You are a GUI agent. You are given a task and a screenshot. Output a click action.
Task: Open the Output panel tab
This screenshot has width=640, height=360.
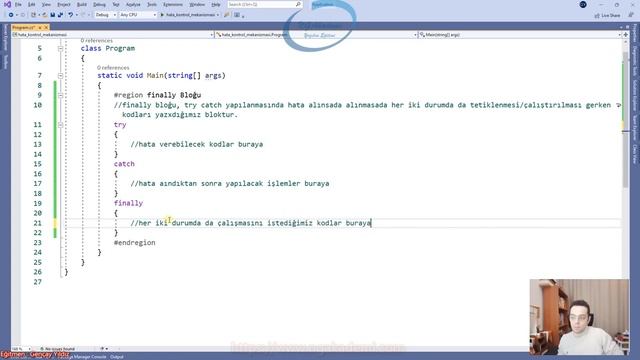pyautogui.click(x=117, y=357)
